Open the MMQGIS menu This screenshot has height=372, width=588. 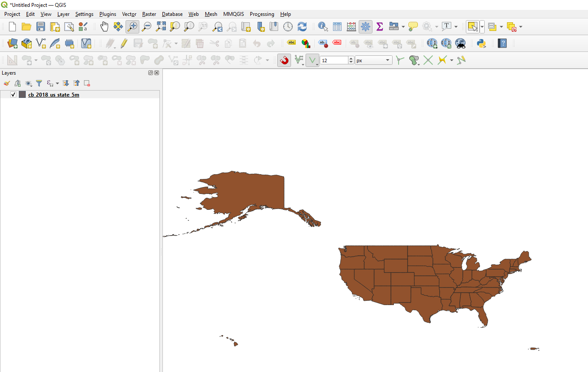click(x=233, y=14)
